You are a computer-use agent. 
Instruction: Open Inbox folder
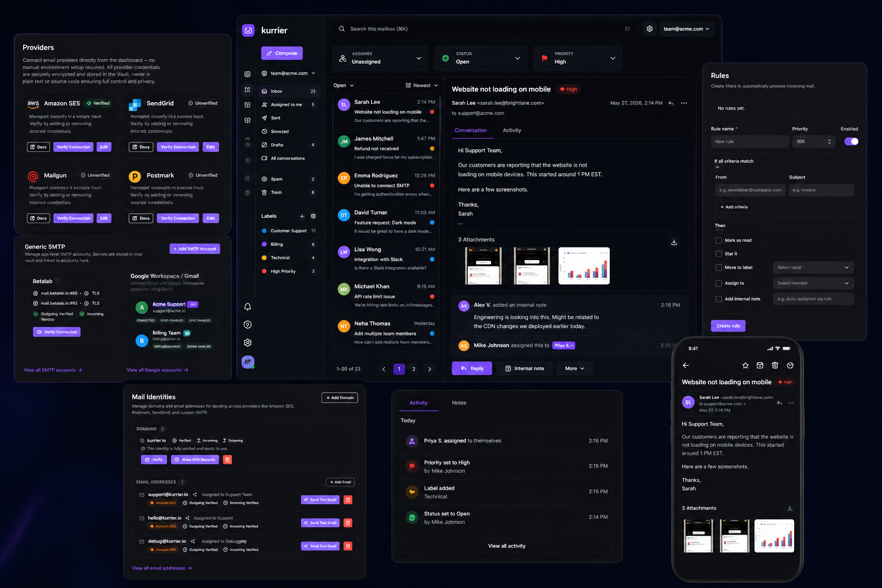point(289,91)
